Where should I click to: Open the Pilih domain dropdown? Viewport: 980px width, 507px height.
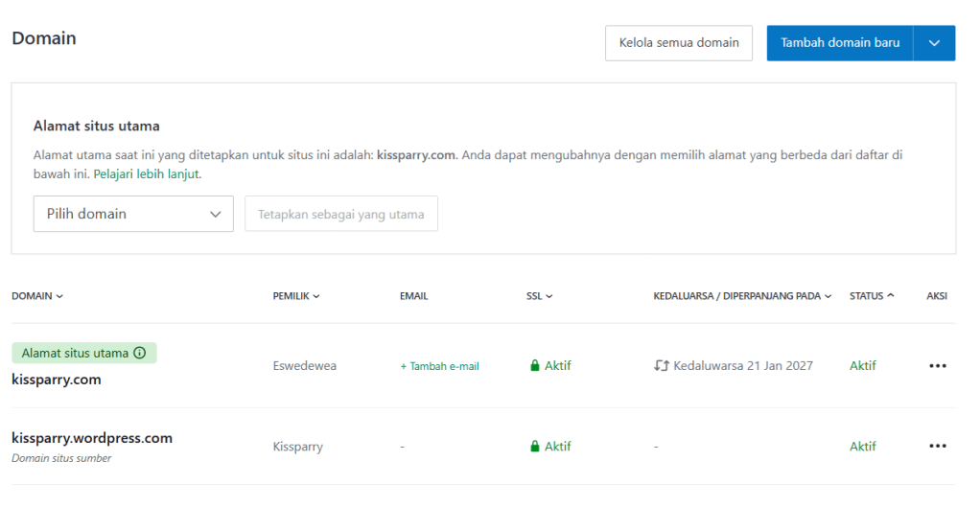(133, 214)
